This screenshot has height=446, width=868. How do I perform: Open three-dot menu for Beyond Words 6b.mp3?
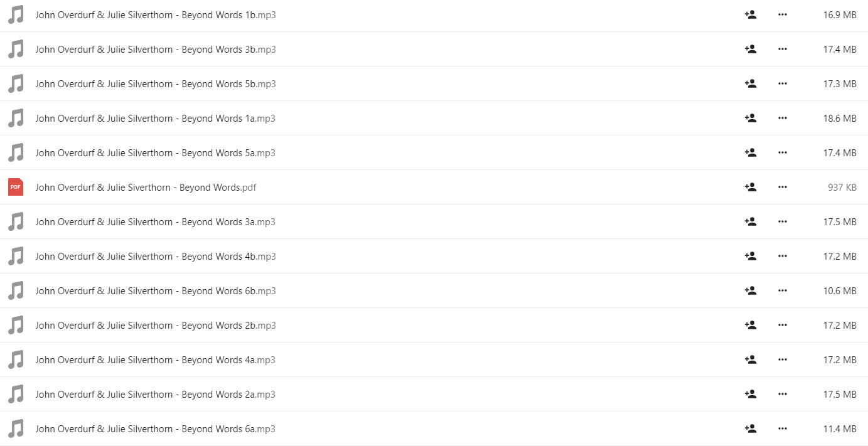(x=782, y=290)
